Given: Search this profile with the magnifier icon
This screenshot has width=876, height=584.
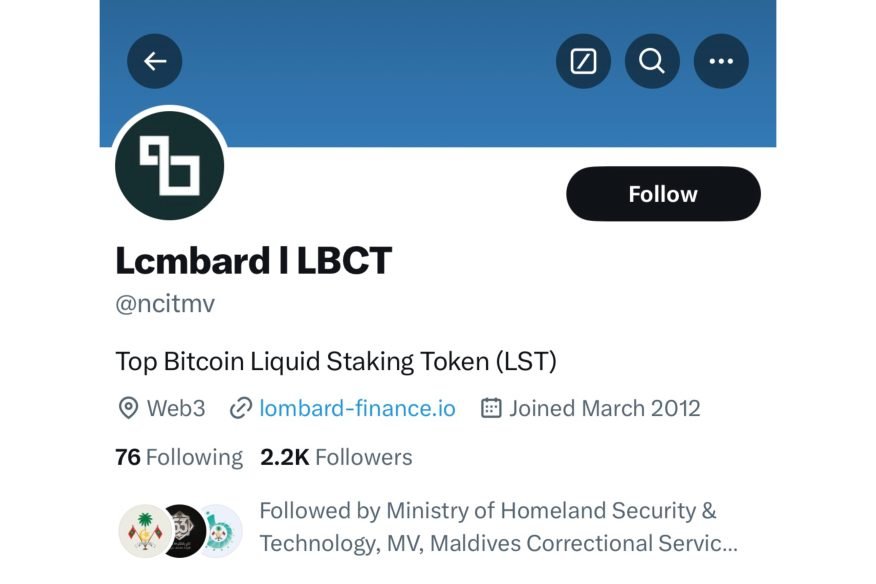Looking at the screenshot, I should tap(652, 62).
